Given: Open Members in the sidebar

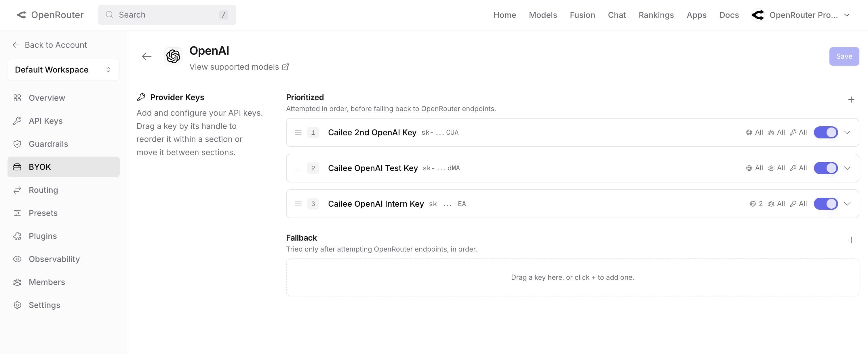Looking at the screenshot, I should [63, 282].
